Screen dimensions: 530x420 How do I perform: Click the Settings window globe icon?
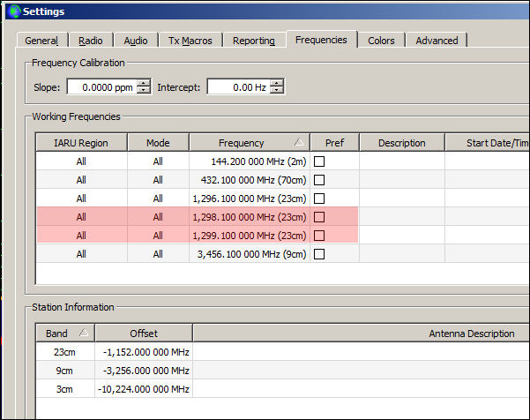click(13, 11)
